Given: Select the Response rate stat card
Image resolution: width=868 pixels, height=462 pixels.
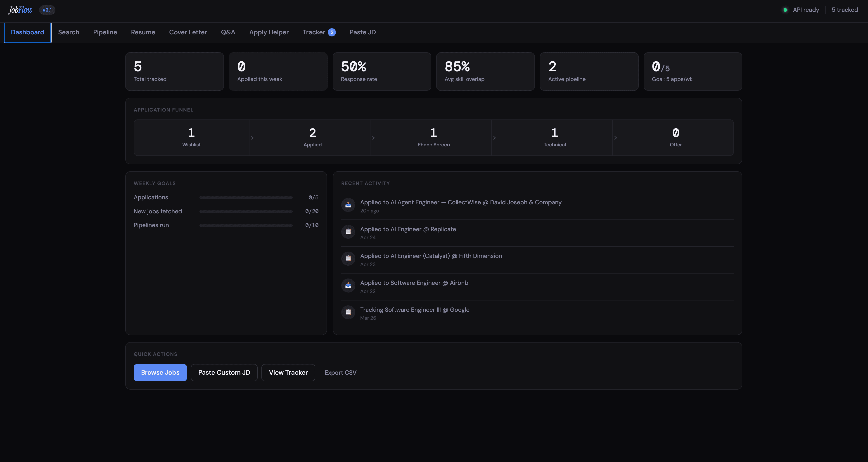Looking at the screenshot, I should (382, 71).
